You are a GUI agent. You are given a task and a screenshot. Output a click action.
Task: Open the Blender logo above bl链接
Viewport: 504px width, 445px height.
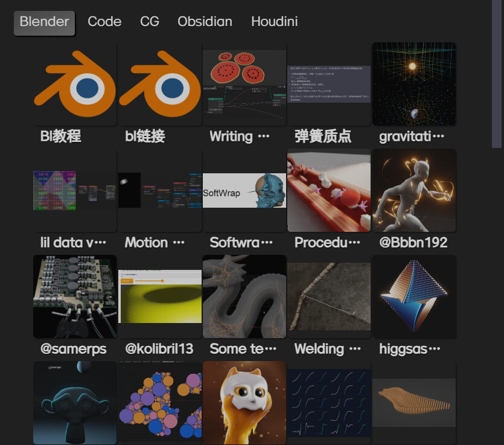click(x=160, y=84)
